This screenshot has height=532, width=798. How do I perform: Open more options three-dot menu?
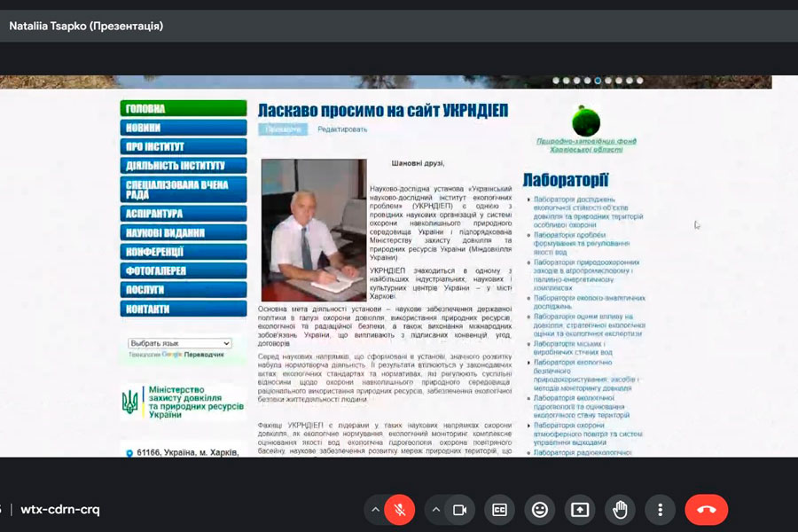(x=660, y=510)
